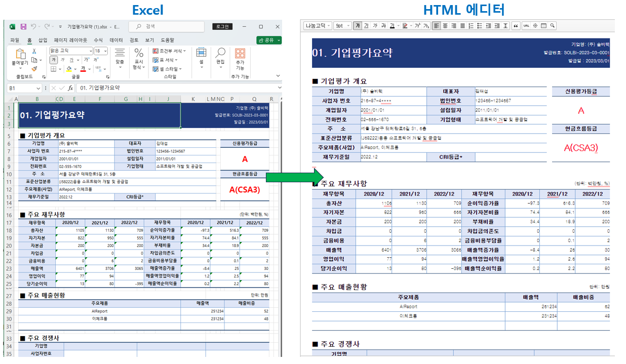The height and width of the screenshot is (364, 626).
Task: Click the URL link icon in HTML editor
Action: [x=526, y=26]
